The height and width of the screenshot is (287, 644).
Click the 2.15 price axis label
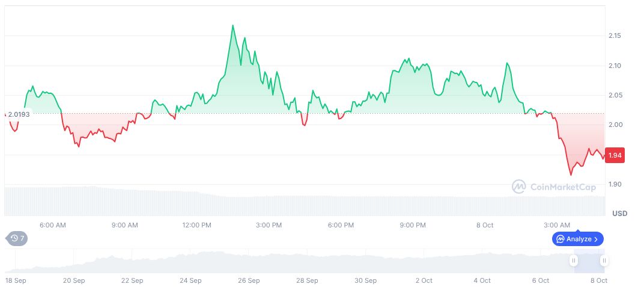[614, 36]
